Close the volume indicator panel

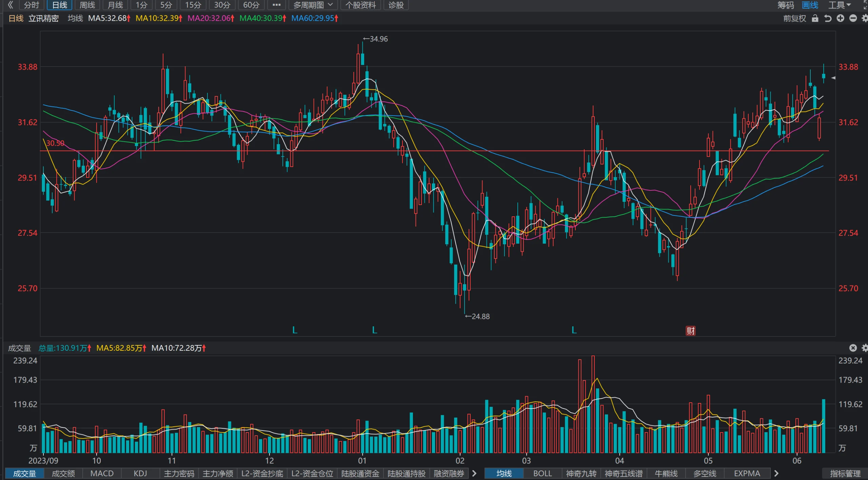tap(853, 348)
